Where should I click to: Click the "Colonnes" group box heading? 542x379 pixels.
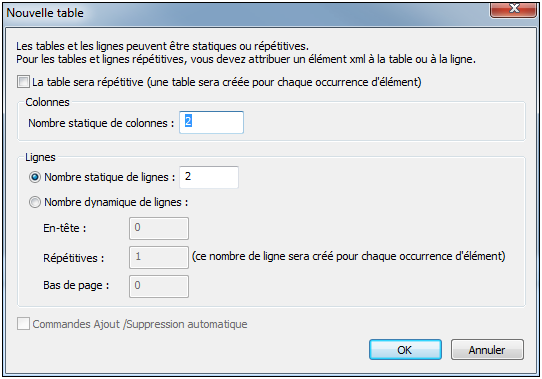click(47, 102)
